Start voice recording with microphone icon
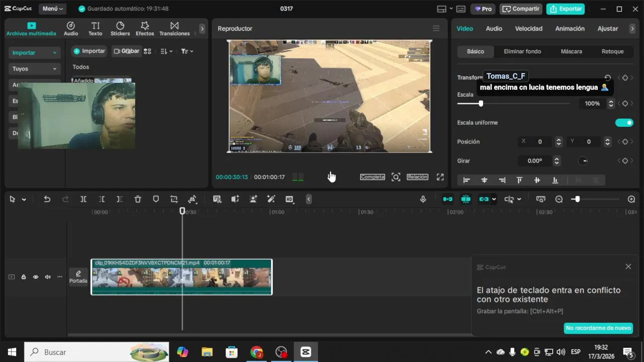This screenshot has height=362, width=644. pos(424,199)
